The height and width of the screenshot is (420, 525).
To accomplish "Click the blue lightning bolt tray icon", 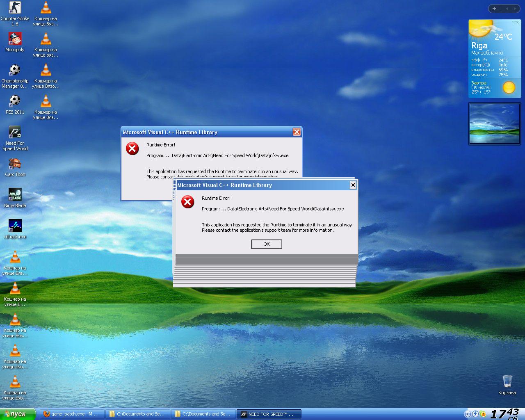I will click(x=475, y=414).
